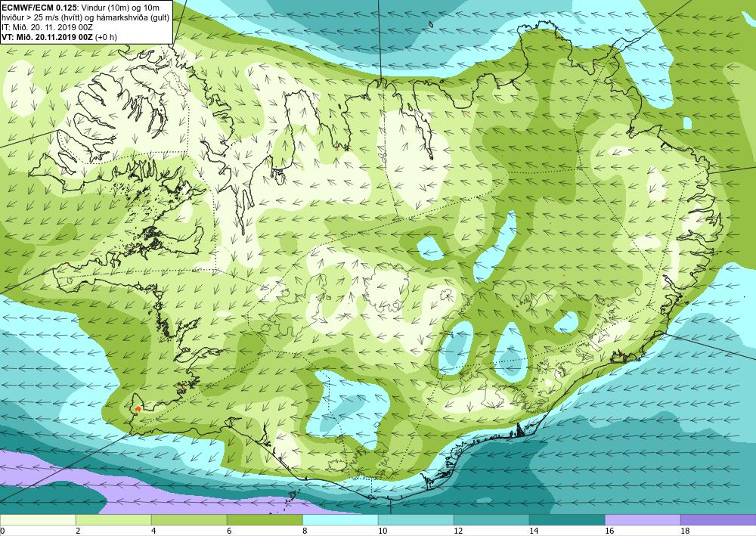Click the purple legend swatch above 18 m/s
Image resolution: width=756 pixels, height=536 pixels.
pyautogui.click(x=718, y=519)
